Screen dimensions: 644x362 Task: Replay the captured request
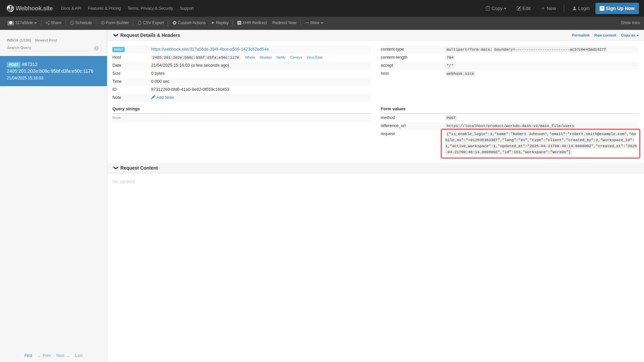pos(220,22)
